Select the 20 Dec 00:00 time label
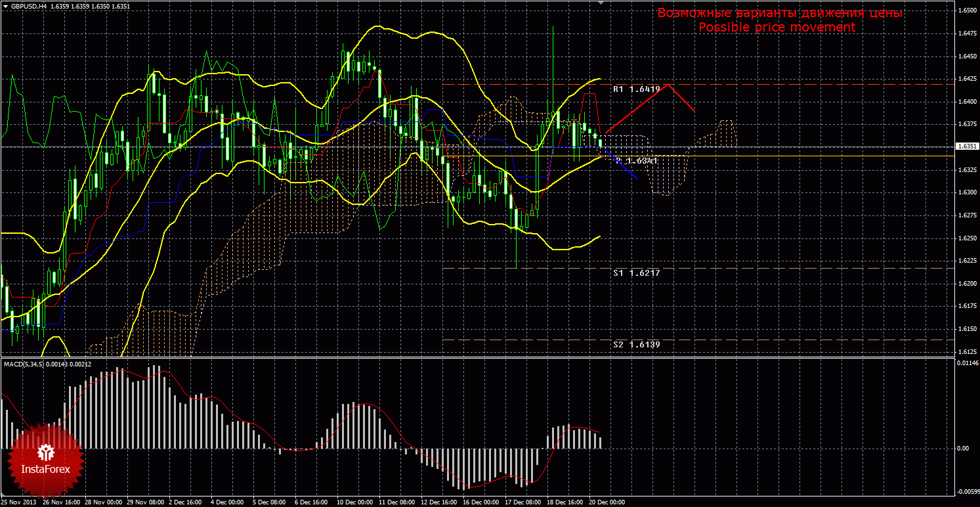 pos(607,502)
